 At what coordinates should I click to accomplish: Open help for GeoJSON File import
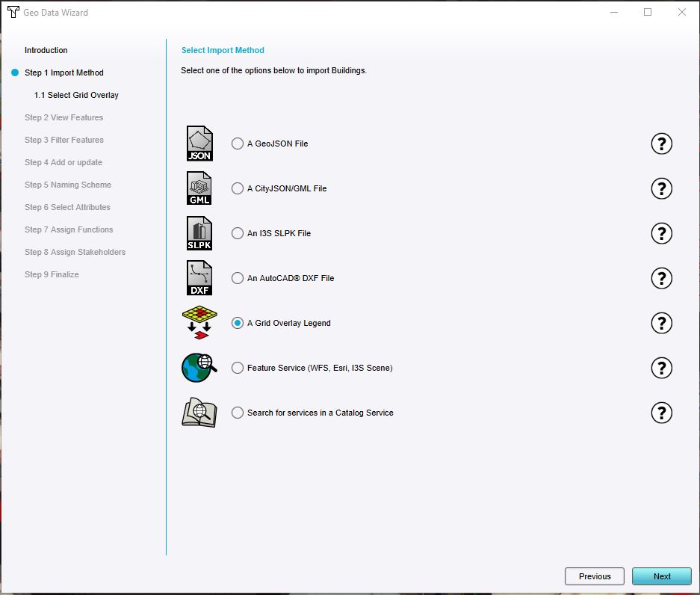[661, 144]
